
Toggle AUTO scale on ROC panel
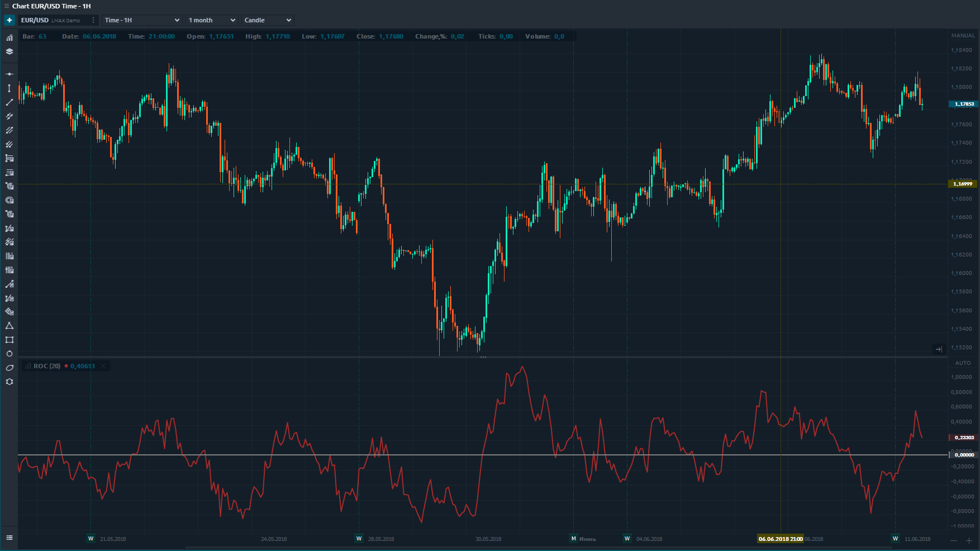[963, 363]
